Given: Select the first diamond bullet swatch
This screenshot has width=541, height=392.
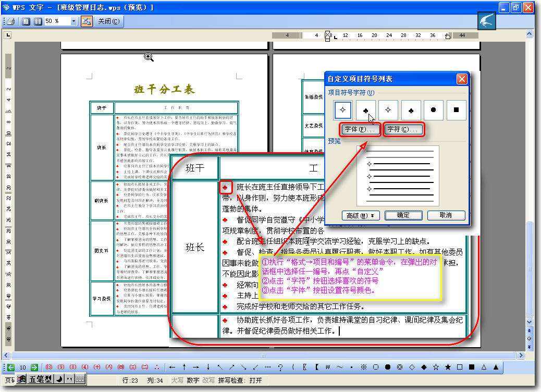Looking at the screenshot, I should 342,110.
